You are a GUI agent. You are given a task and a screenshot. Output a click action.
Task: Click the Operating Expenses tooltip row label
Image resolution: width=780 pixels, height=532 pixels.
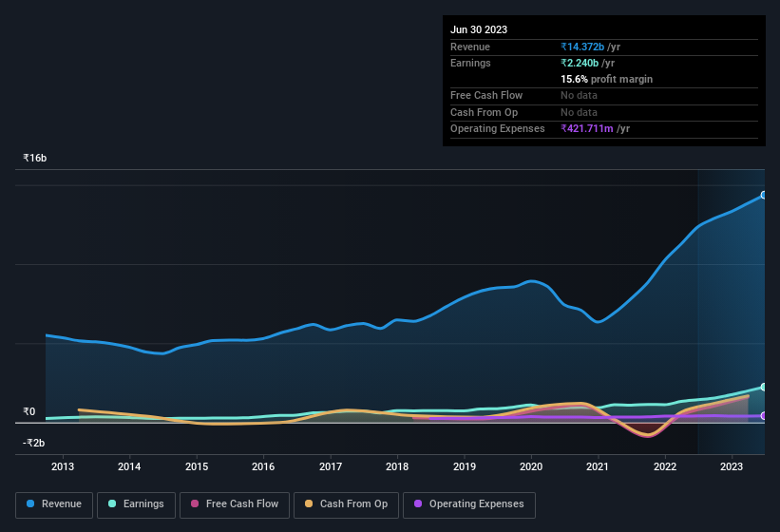[498, 129]
